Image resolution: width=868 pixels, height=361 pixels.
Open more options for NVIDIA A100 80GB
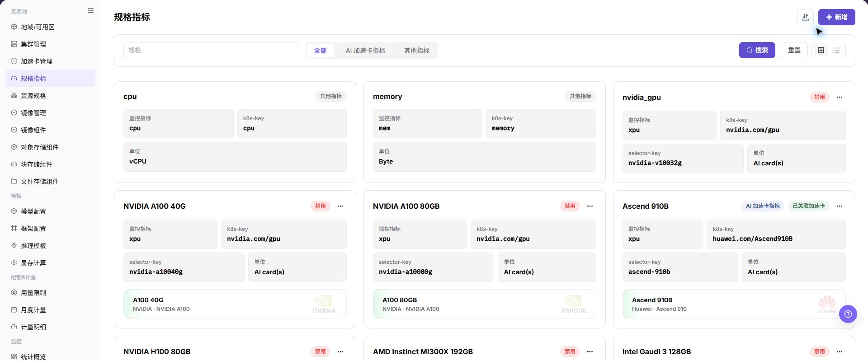pyautogui.click(x=590, y=206)
